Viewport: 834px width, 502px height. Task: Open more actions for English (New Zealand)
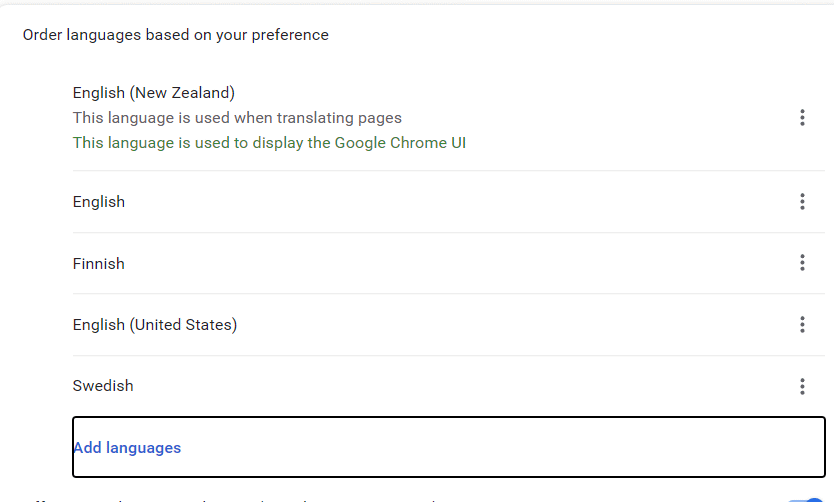(802, 118)
